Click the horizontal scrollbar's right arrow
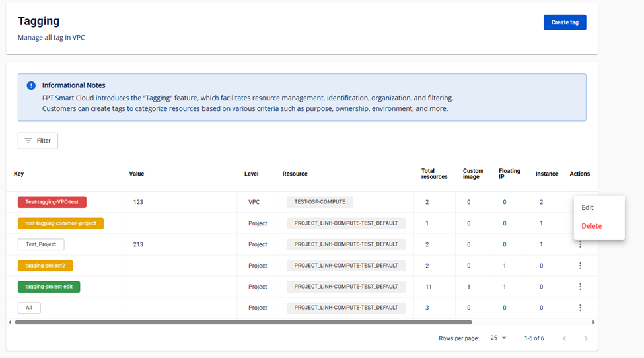The height and width of the screenshot is (358, 644). 593,322
